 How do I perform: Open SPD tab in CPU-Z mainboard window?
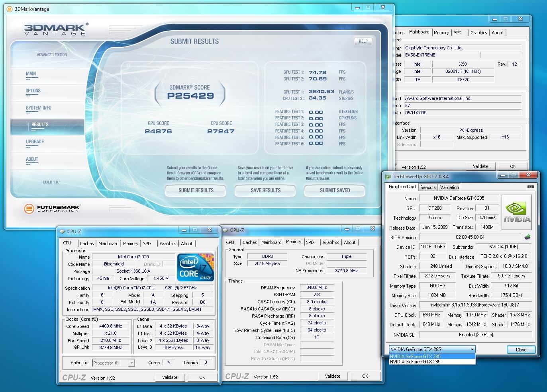click(x=458, y=33)
